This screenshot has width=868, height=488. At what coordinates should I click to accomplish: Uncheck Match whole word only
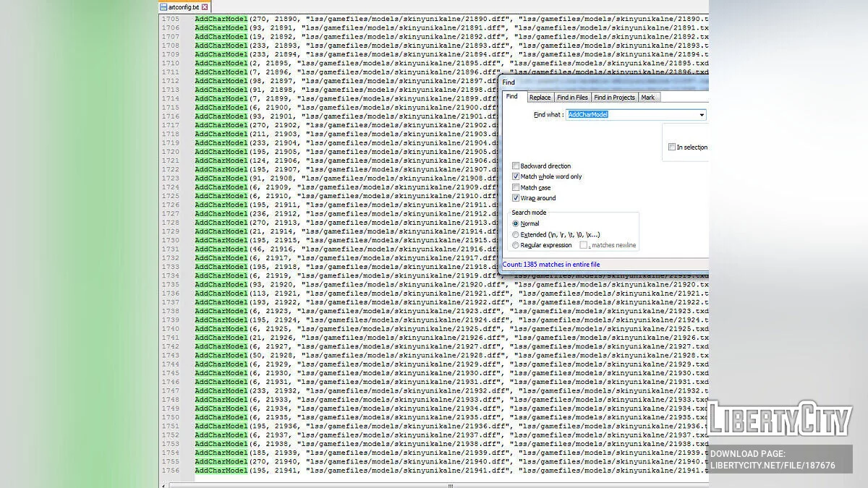coord(516,176)
